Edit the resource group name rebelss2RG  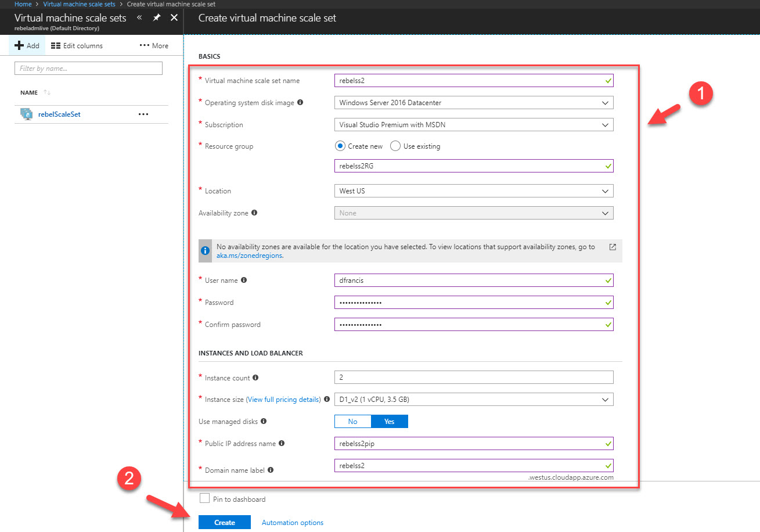click(474, 166)
